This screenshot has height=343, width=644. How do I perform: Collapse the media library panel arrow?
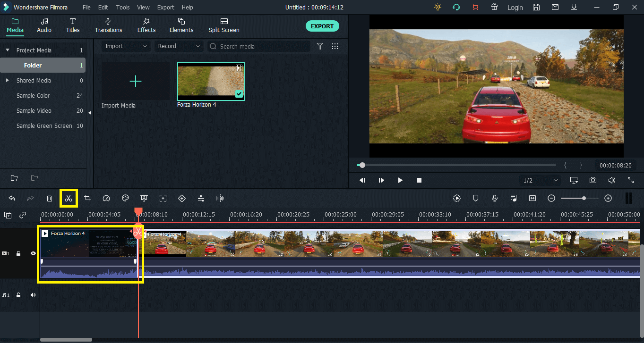90,112
